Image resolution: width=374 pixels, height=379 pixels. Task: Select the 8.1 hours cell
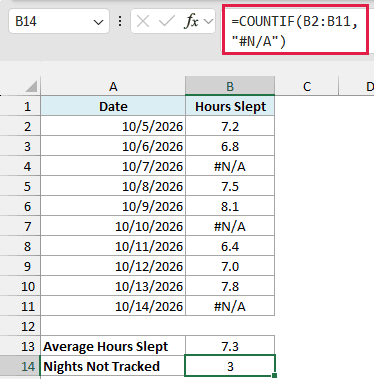pyautogui.click(x=230, y=206)
